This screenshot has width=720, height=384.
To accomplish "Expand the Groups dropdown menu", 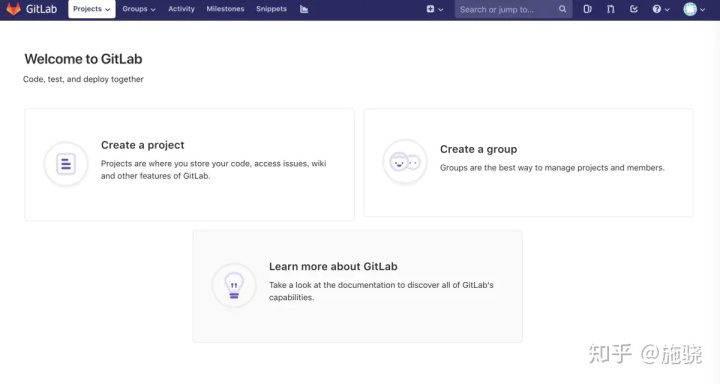I will click(x=139, y=9).
